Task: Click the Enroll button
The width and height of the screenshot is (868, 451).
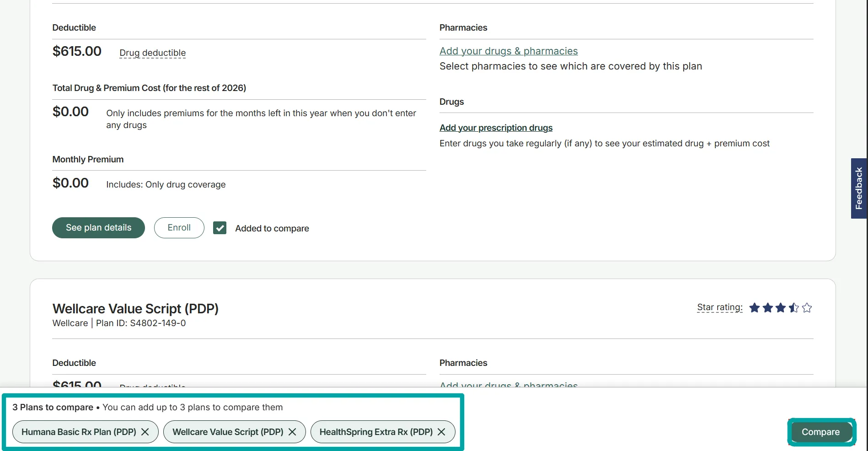Action: pyautogui.click(x=179, y=228)
